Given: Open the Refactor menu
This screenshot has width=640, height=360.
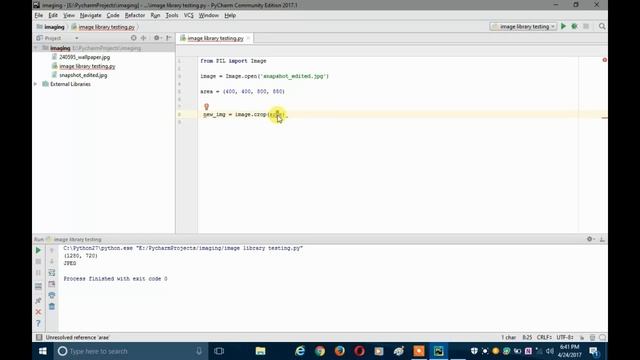Looking at the screenshot, I should point(135,16).
